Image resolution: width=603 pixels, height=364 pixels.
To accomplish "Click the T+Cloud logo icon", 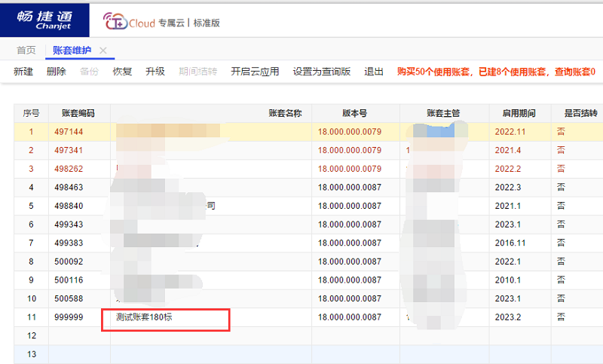I will tap(115, 21).
